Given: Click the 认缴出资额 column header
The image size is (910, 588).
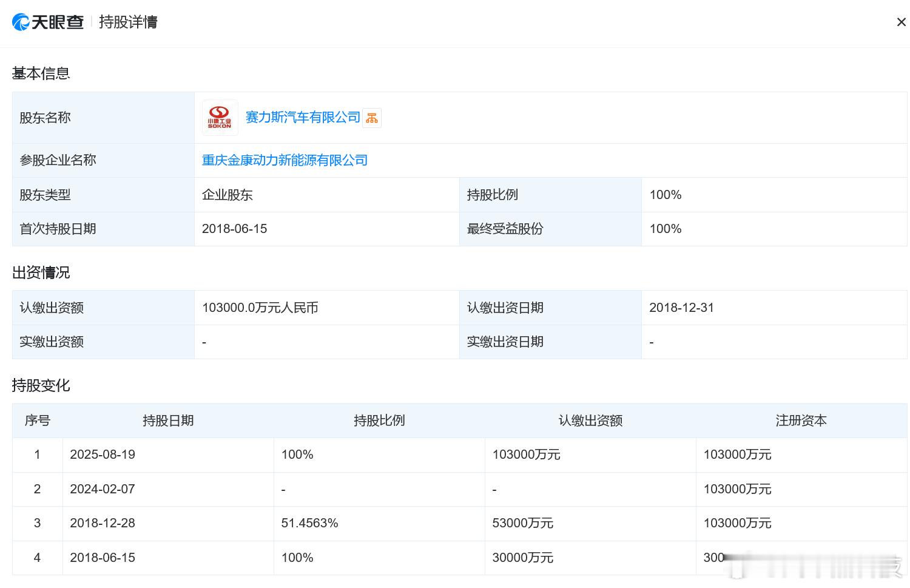Looking at the screenshot, I should (590, 421).
